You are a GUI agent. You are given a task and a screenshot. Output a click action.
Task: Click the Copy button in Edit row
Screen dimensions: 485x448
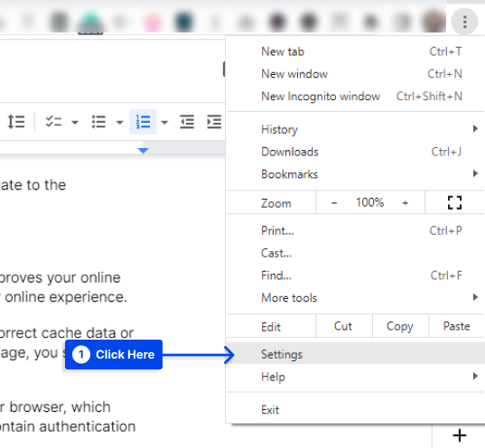click(x=400, y=326)
